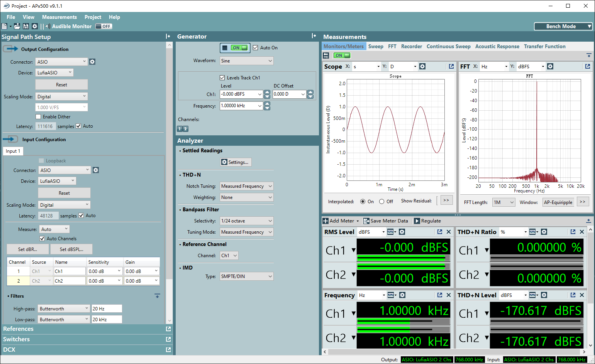Click the filters funnel icon
The image size is (595, 364).
157,296
